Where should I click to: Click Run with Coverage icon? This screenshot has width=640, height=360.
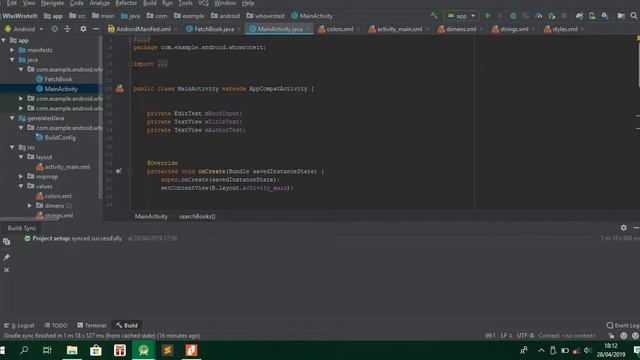(526, 16)
